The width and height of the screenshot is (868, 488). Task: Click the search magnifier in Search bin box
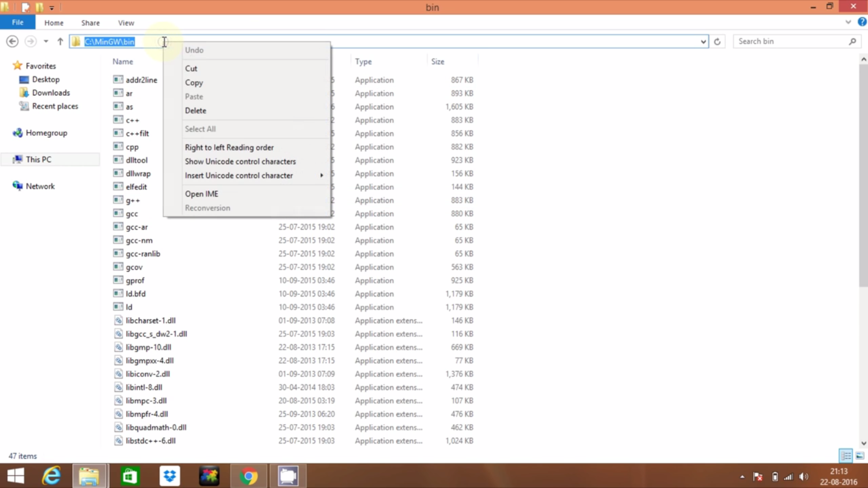click(853, 41)
